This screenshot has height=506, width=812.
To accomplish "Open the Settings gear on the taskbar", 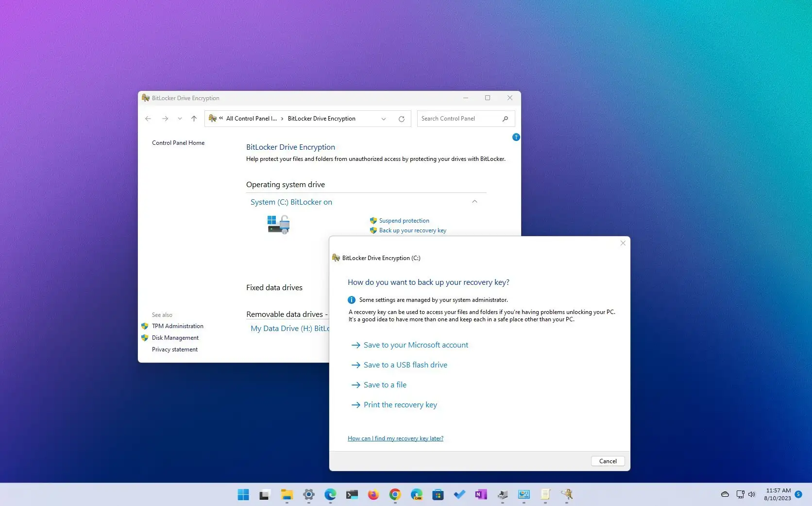I will click(308, 495).
